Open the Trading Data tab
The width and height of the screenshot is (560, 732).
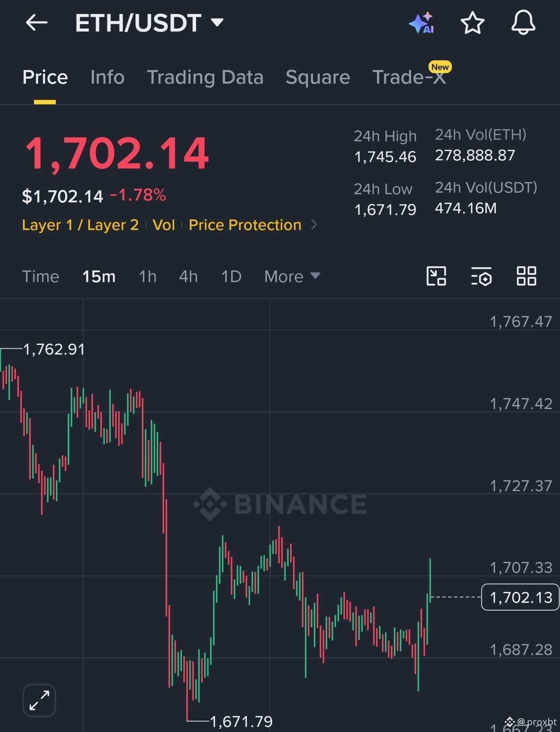pos(205,77)
